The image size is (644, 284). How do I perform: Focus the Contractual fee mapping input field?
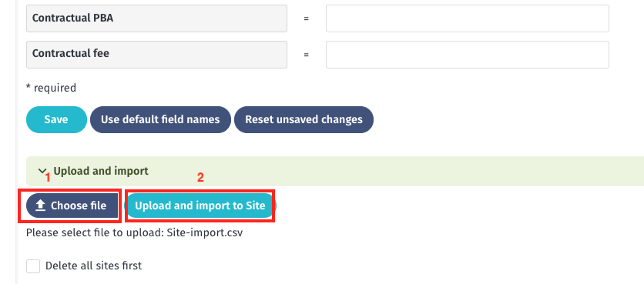coord(468,54)
